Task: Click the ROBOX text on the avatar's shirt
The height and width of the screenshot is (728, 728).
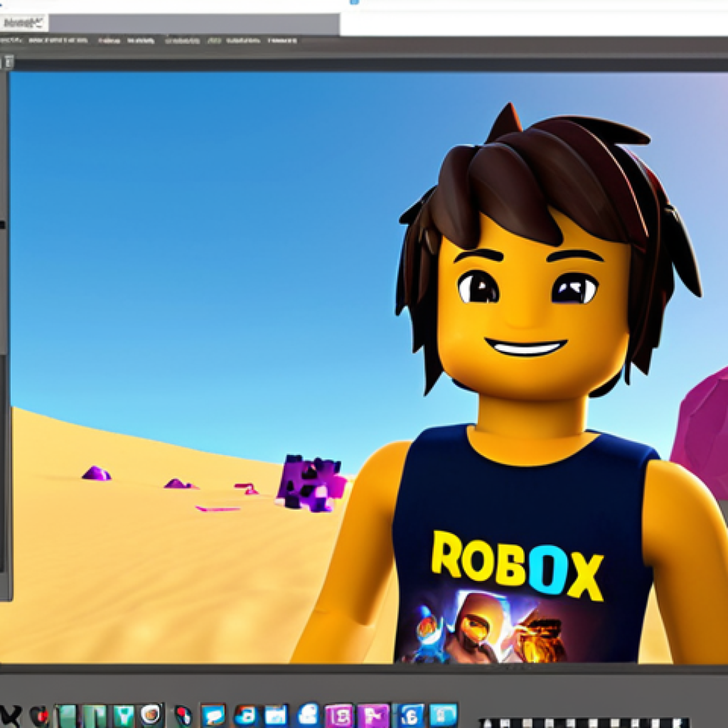Action: coord(518,564)
